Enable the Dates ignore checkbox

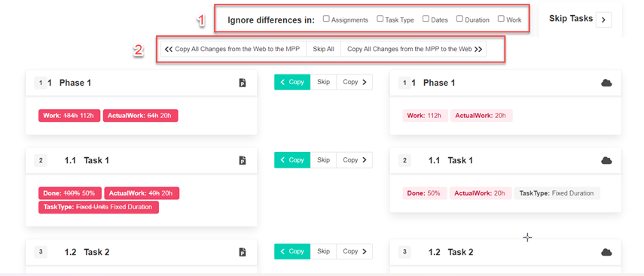(426, 19)
